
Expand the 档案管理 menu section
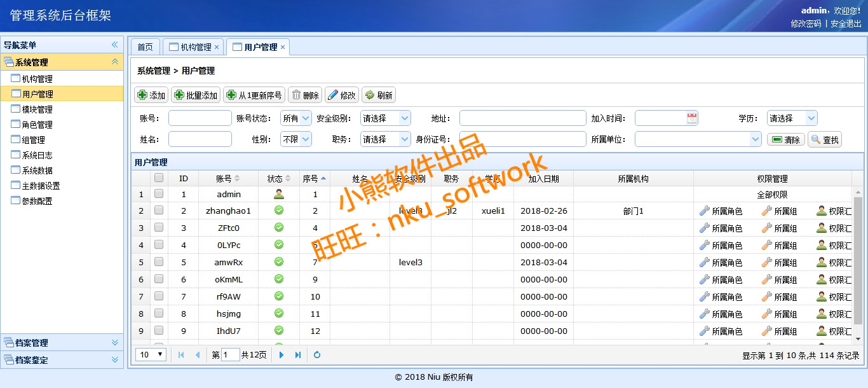[115, 343]
